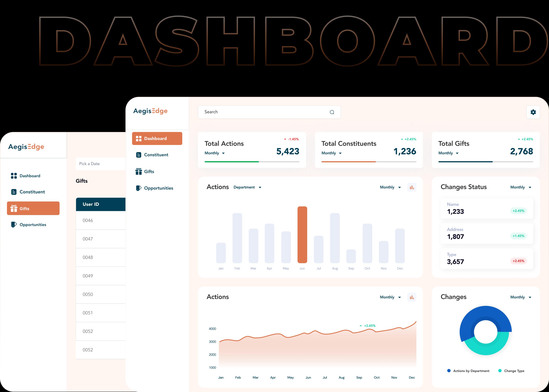Open Monthly dropdown in Changes Status card
The height and width of the screenshot is (392, 549).
pyautogui.click(x=520, y=187)
